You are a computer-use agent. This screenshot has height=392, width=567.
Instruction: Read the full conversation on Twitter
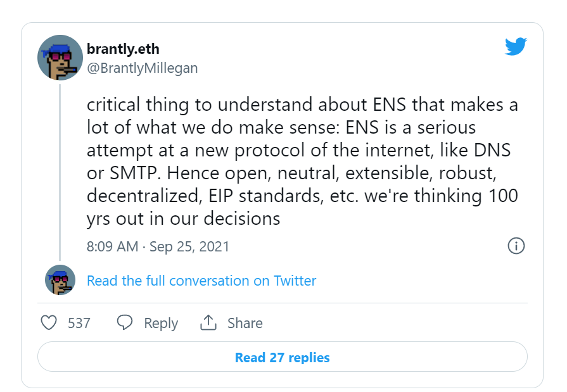click(201, 281)
